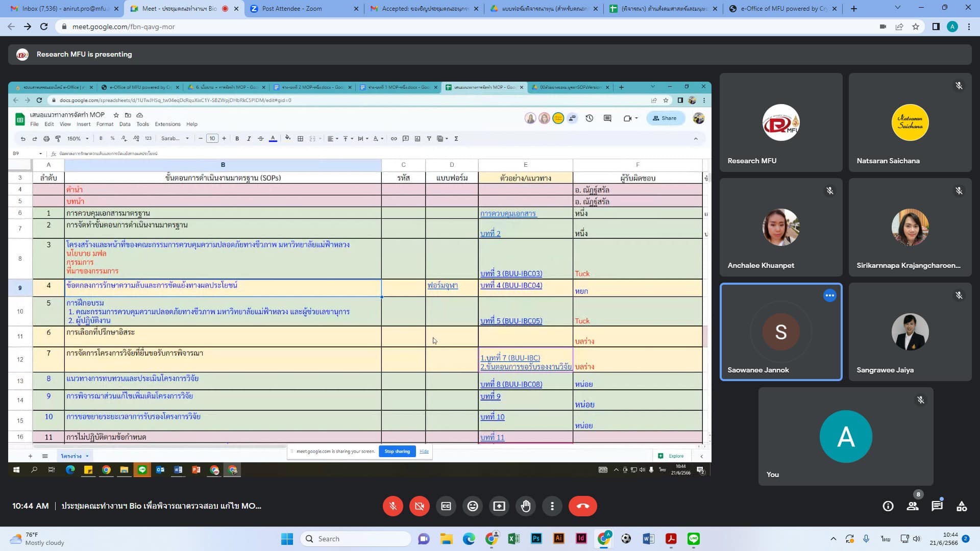Open meeting details info panel
Image resolution: width=980 pixels, height=551 pixels.
[888, 506]
